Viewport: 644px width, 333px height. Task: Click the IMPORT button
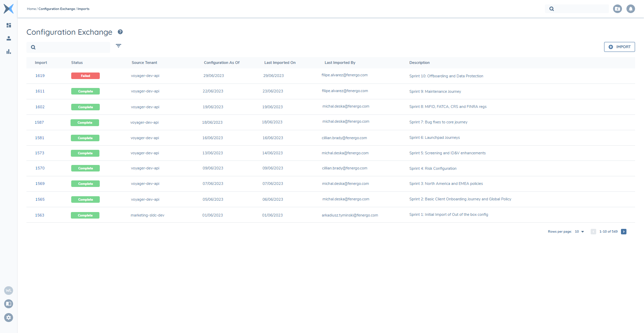pos(619,47)
